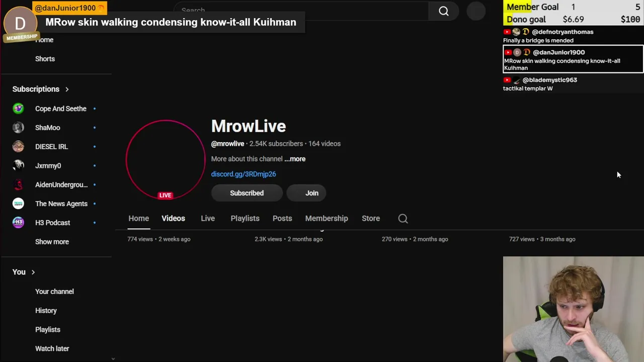Click the highlighted @danJunior1900 chat message
Image resolution: width=644 pixels, height=362 pixels.
click(573, 59)
